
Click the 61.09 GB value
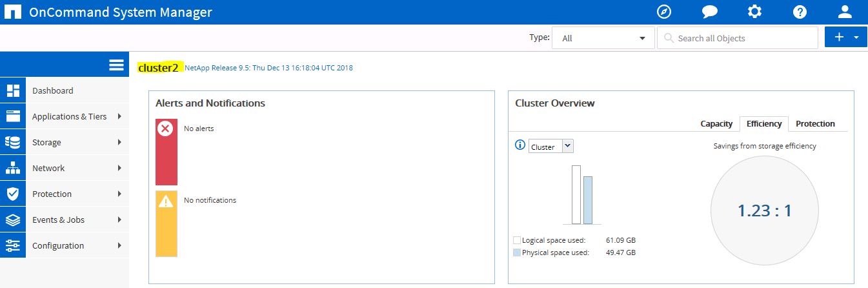click(621, 240)
